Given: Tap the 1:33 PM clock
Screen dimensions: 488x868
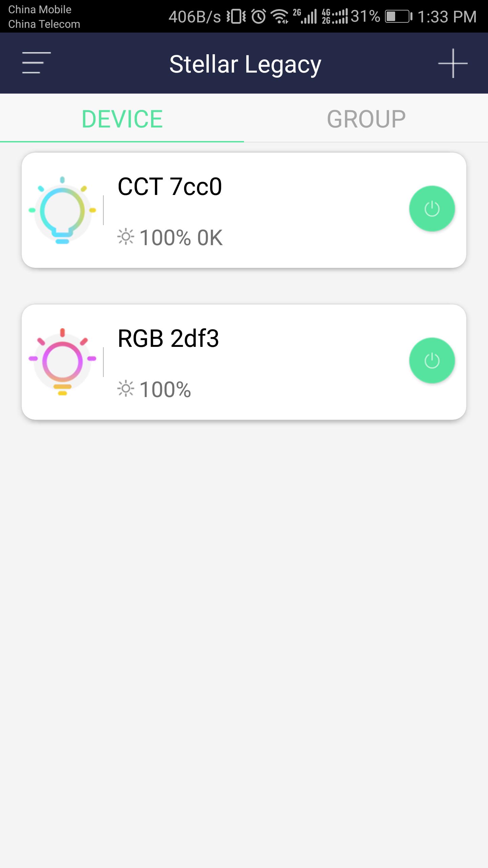Looking at the screenshot, I should pyautogui.click(x=447, y=16).
